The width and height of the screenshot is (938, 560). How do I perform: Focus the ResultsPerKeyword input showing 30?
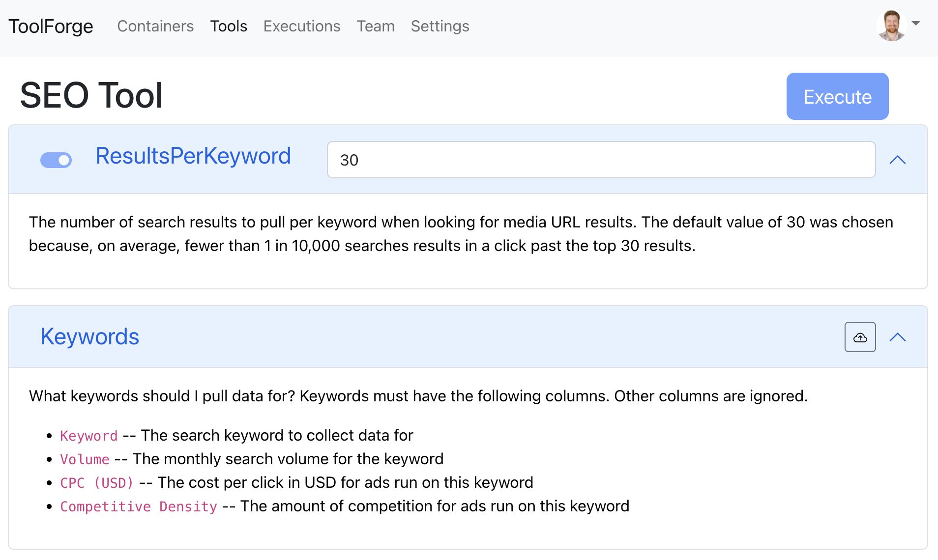601,160
